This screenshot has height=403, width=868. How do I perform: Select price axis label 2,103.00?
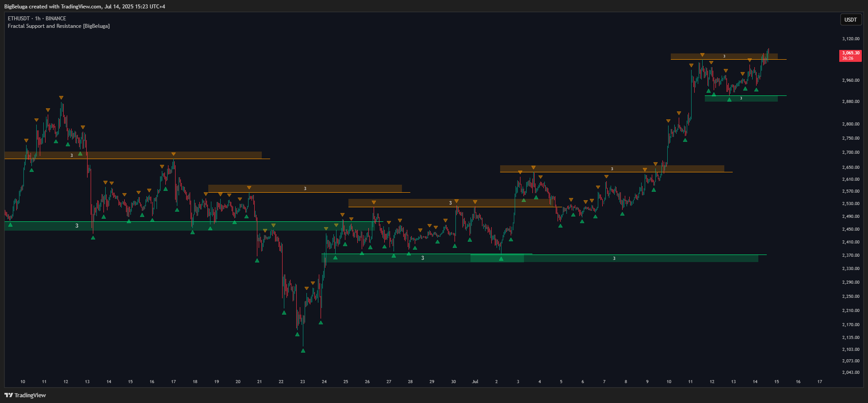coord(851,350)
